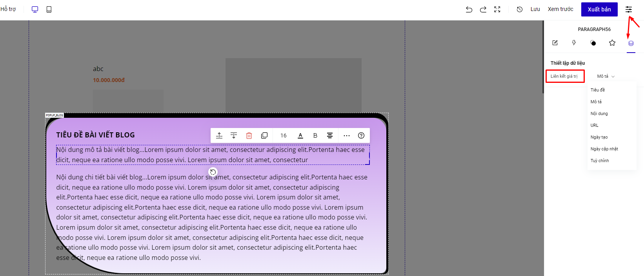
Task: Click Xem trước to preview page
Action: coord(560,9)
